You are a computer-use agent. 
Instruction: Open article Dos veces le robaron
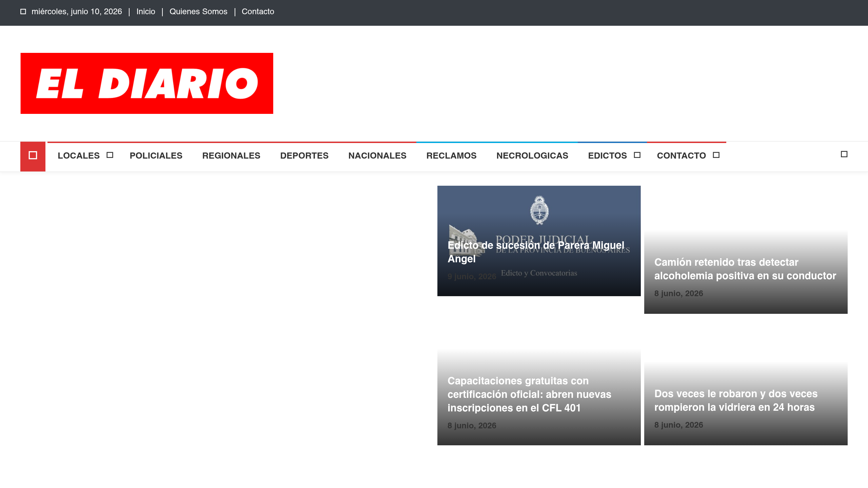[x=736, y=401]
